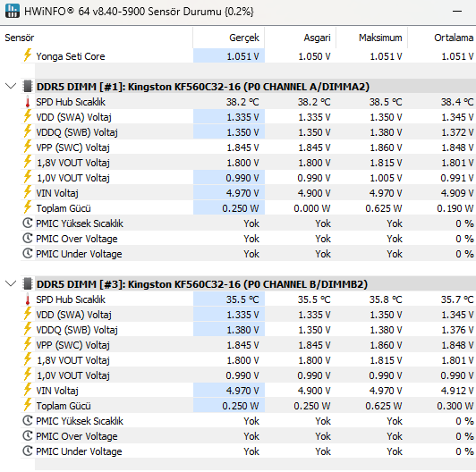Click lightning icon of DIMM #1 VDDQ (SWB) Voltaj
This screenshot has height=472, width=476.
28,132
